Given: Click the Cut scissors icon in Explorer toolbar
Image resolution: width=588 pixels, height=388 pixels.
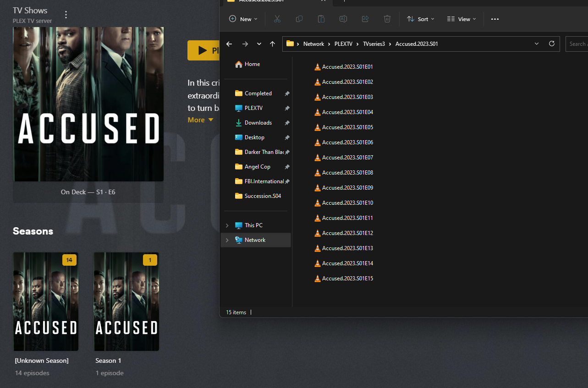Looking at the screenshot, I should pos(277,19).
